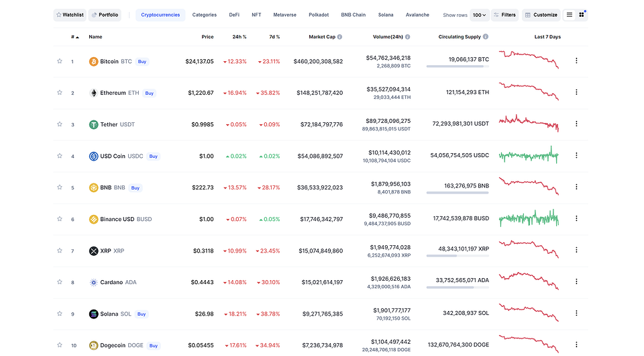
Task: Open the Watchlist button
Action: (70, 15)
